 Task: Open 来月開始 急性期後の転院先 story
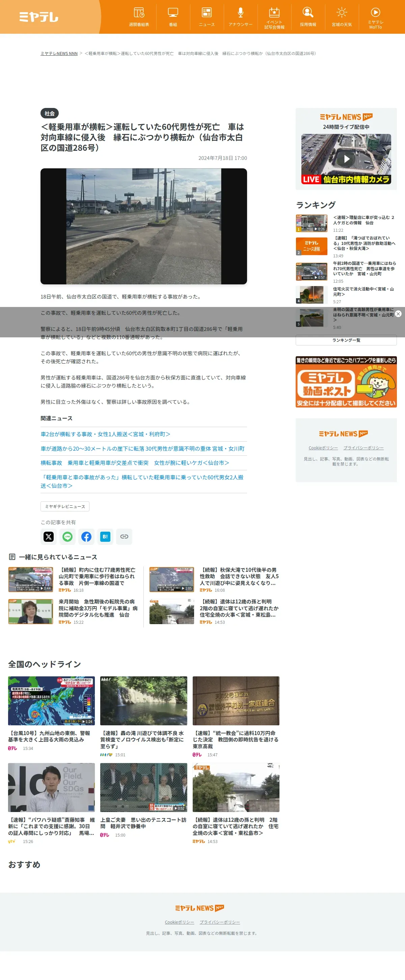tap(98, 608)
